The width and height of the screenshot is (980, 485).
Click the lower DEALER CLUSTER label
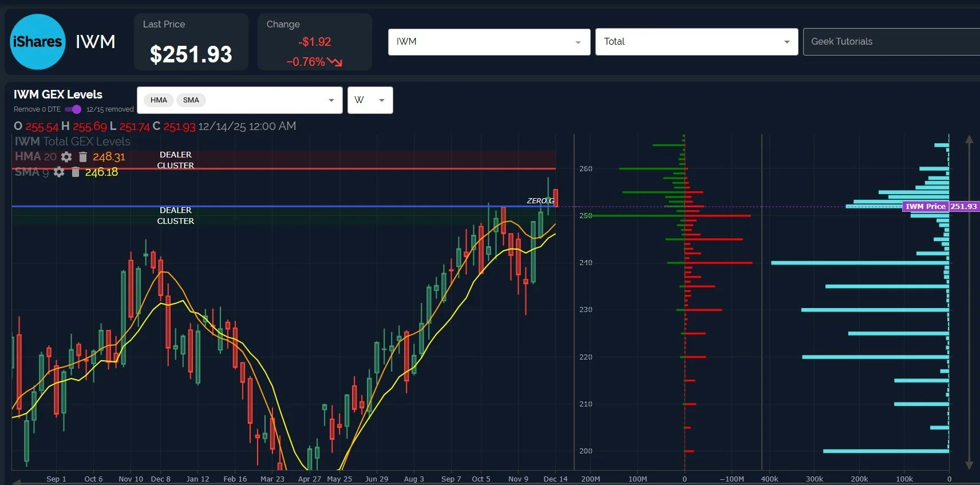point(176,215)
